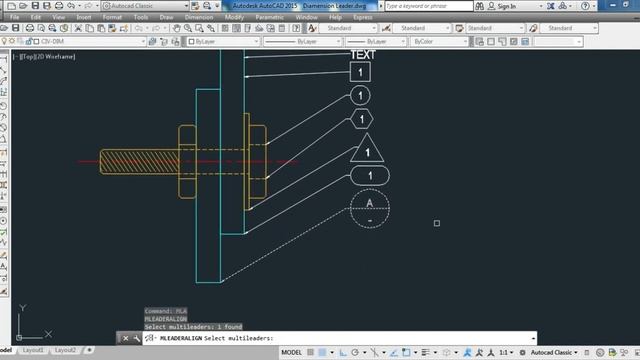Open the Autocad Classic workspace dropdown at top
640x360 pixels.
tap(145, 6)
